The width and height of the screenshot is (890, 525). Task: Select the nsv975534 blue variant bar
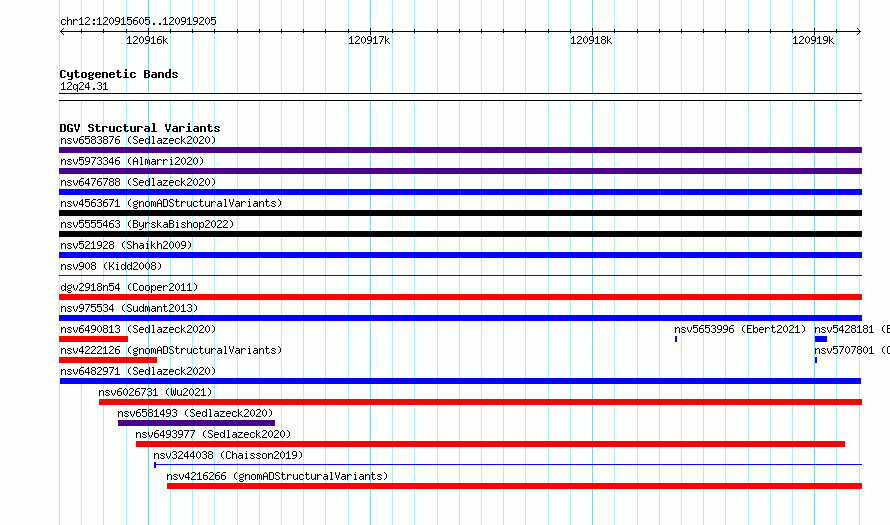[x=460, y=318]
